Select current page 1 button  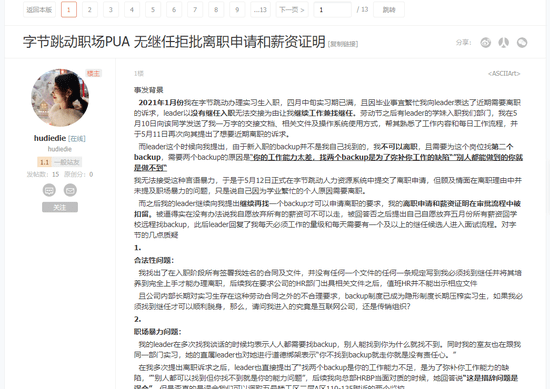tap(69, 10)
